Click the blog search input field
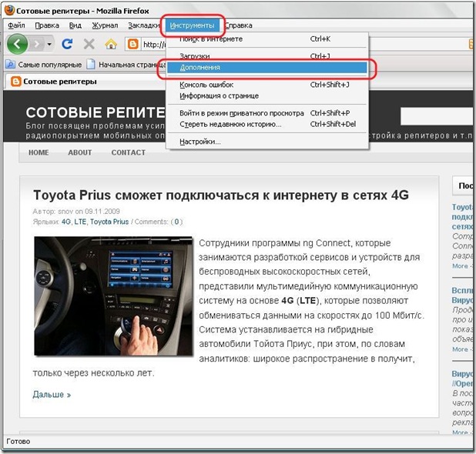This screenshot has width=476, height=454. [x=437, y=116]
